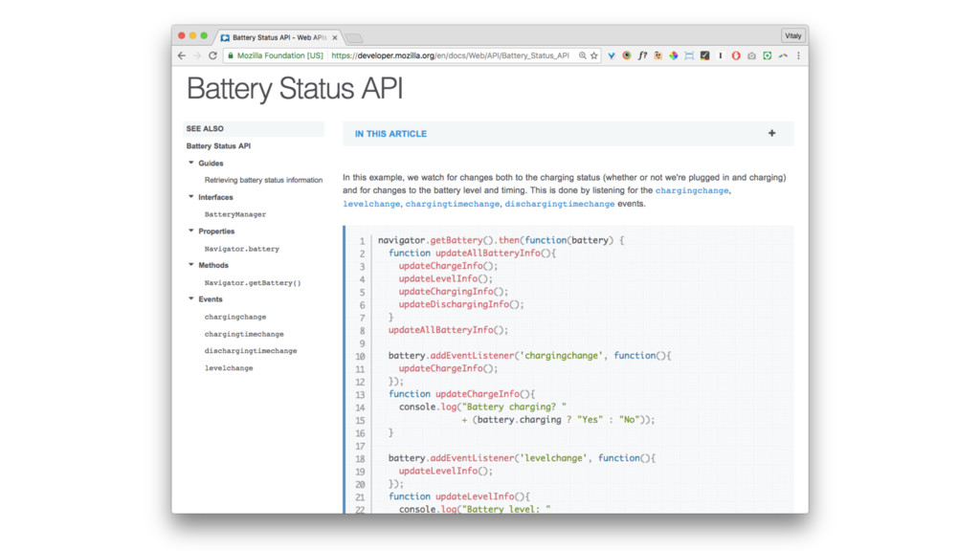This screenshot has width=980, height=551.
Task: Collapse the Properties section arrow
Action: pos(191,231)
